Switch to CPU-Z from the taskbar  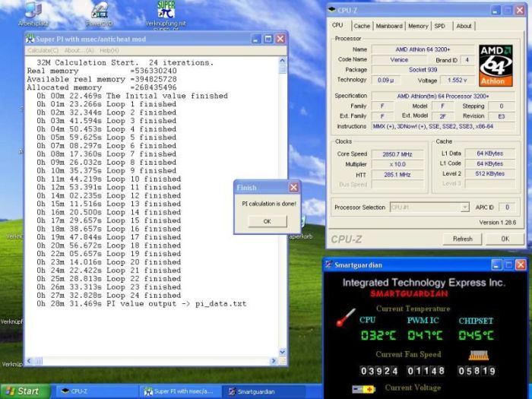click(x=97, y=391)
